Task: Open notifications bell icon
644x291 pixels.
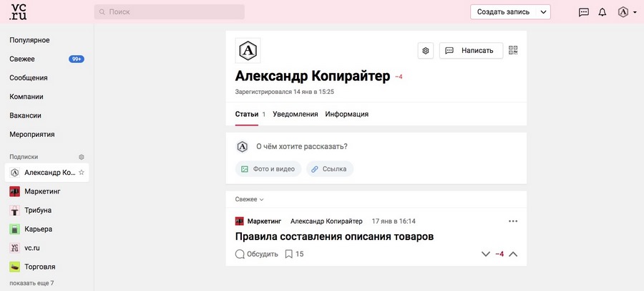Action: 602,12
